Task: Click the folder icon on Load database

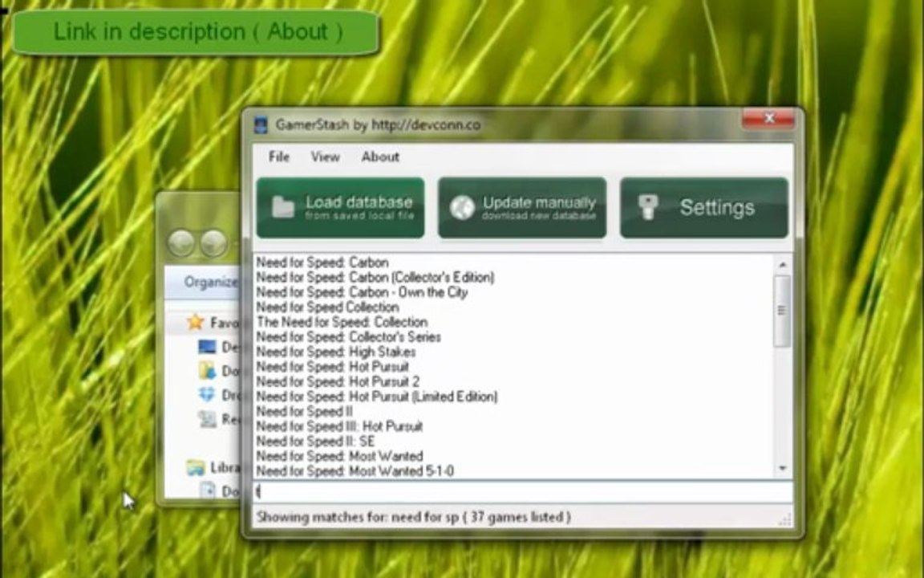Action: pyautogui.click(x=283, y=207)
